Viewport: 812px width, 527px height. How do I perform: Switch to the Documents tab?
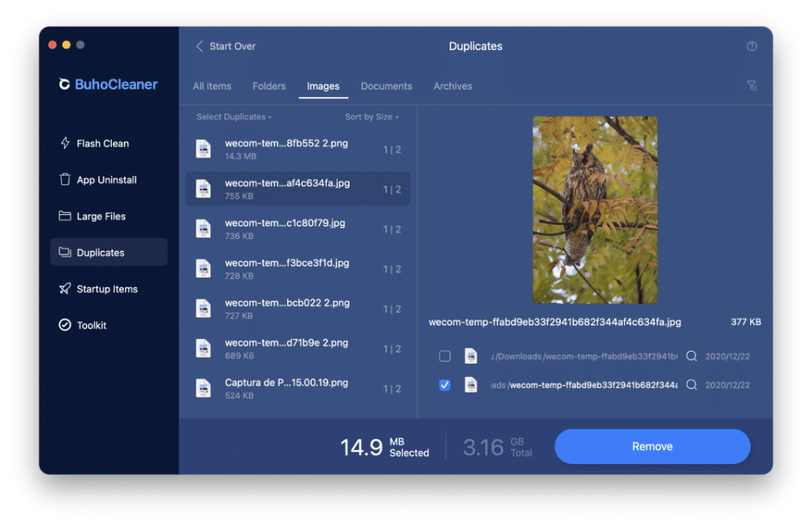click(x=386, y=86)
